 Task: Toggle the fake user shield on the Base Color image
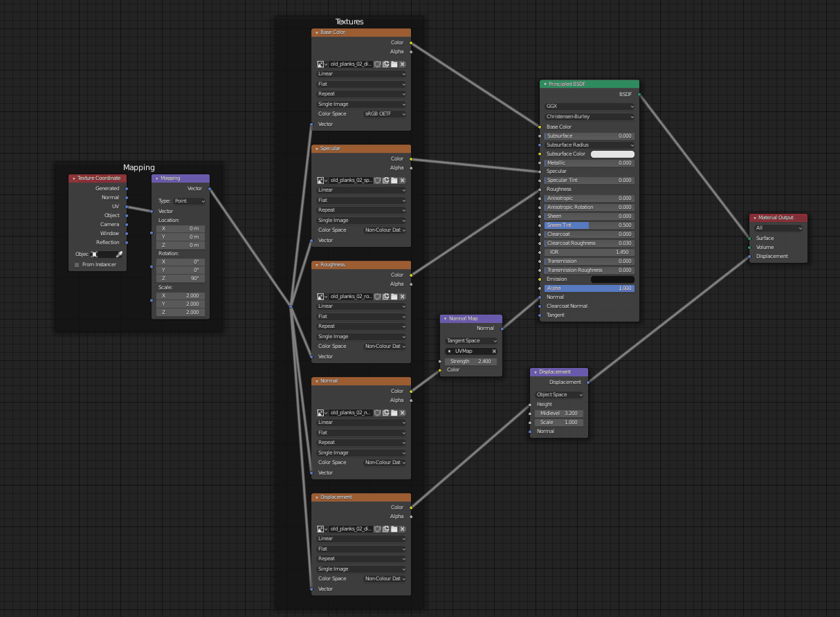point(377,64)
